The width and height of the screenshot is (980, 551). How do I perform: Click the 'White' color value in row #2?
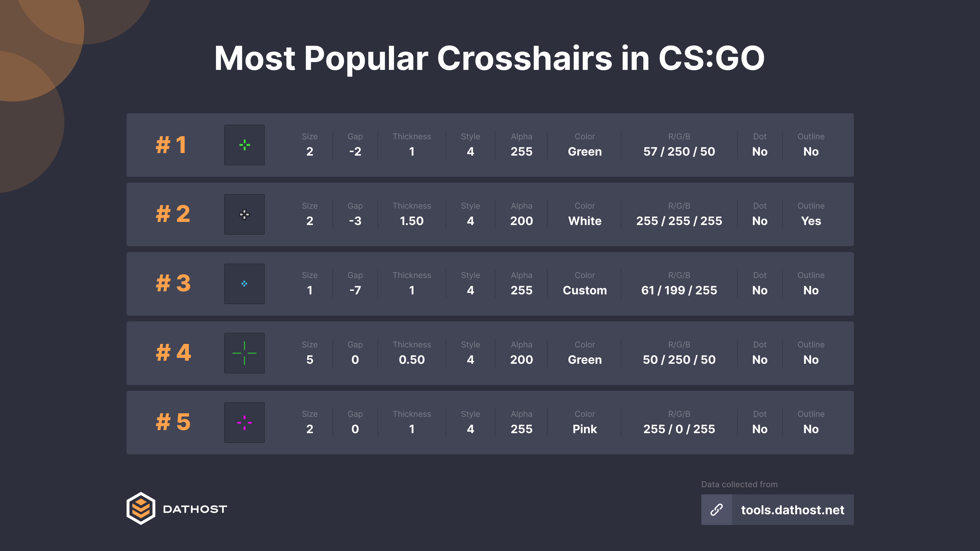[585, 221]
